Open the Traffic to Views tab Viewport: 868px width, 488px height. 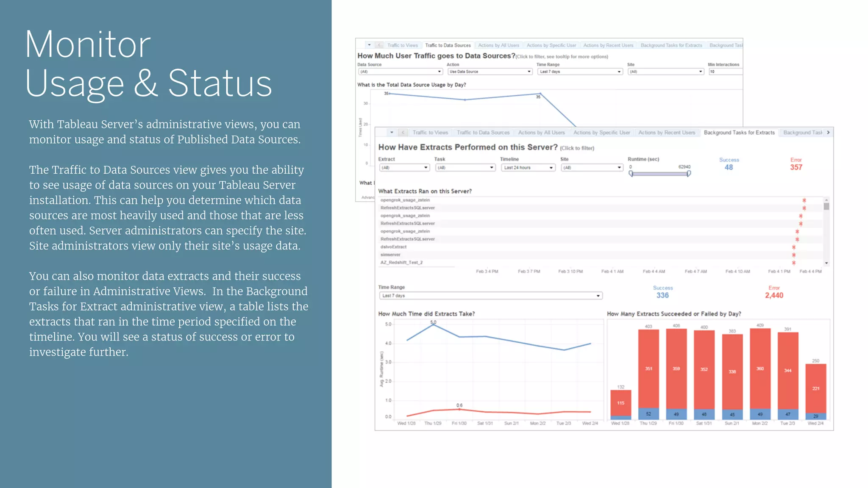(430, 133)
